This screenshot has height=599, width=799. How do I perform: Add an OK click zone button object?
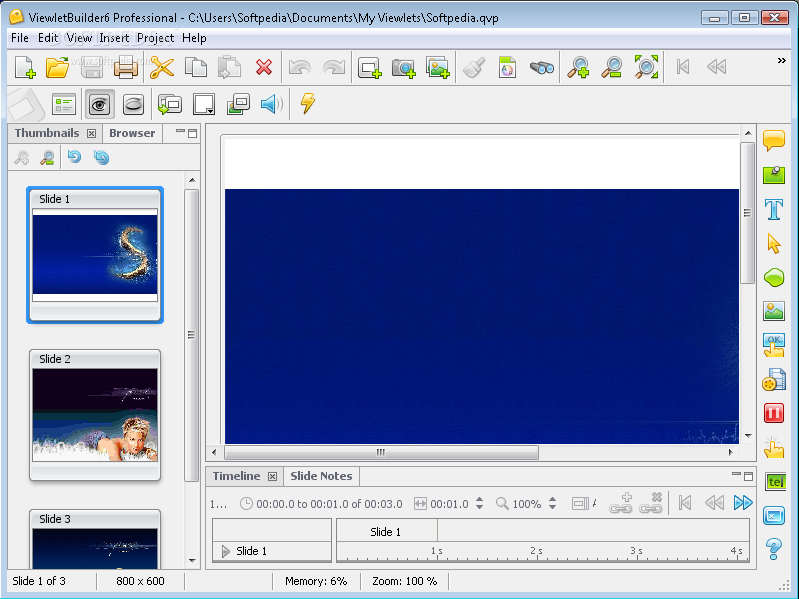(x=774, y=345)
